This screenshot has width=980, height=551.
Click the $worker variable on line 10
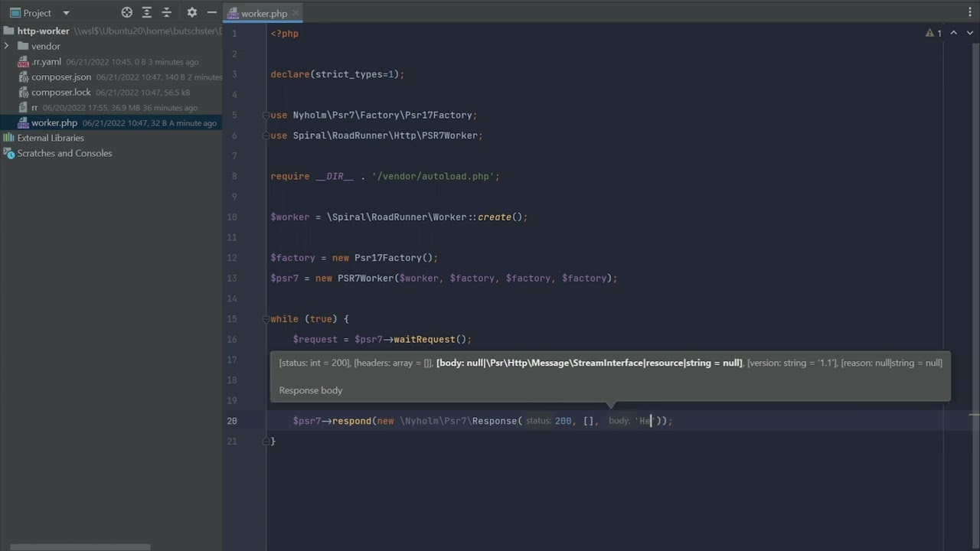[x=290, y=217]
